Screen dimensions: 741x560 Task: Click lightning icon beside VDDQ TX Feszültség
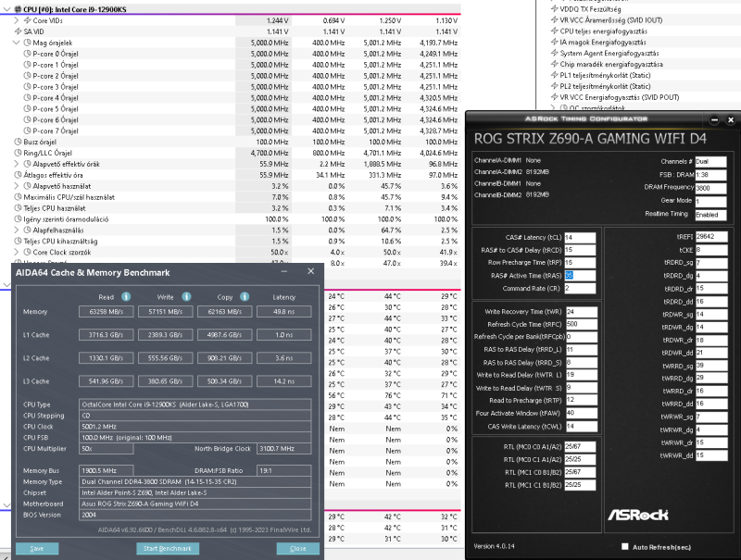555,9
